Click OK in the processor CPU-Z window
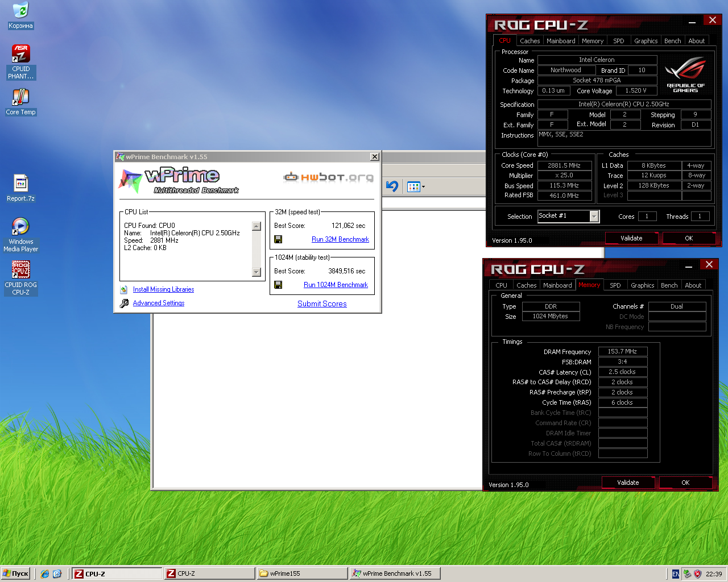This screenshot has width=728, height=582. (689, 238)
